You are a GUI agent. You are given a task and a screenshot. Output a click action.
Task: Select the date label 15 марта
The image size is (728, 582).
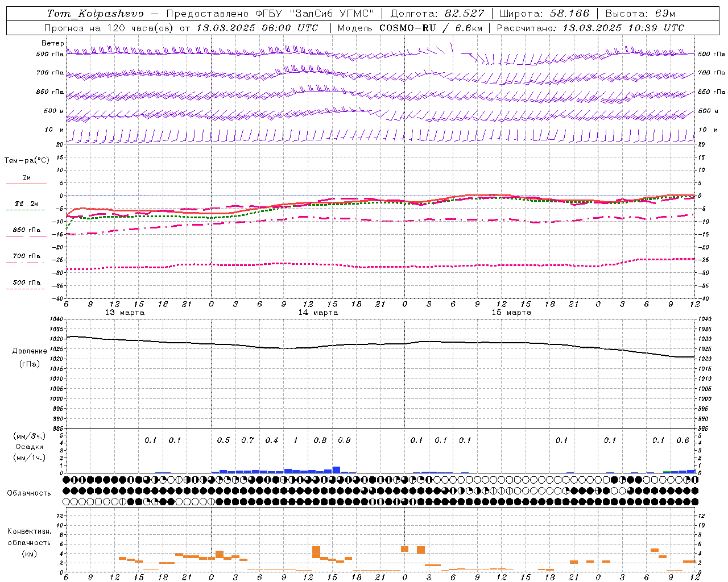point(511,313)
